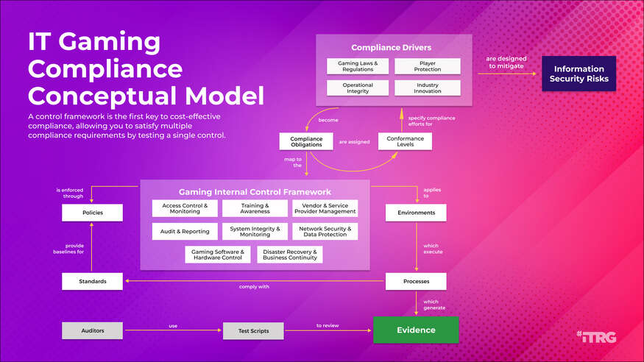
Task: Select the Player Protection box
Action: point(427,66)
